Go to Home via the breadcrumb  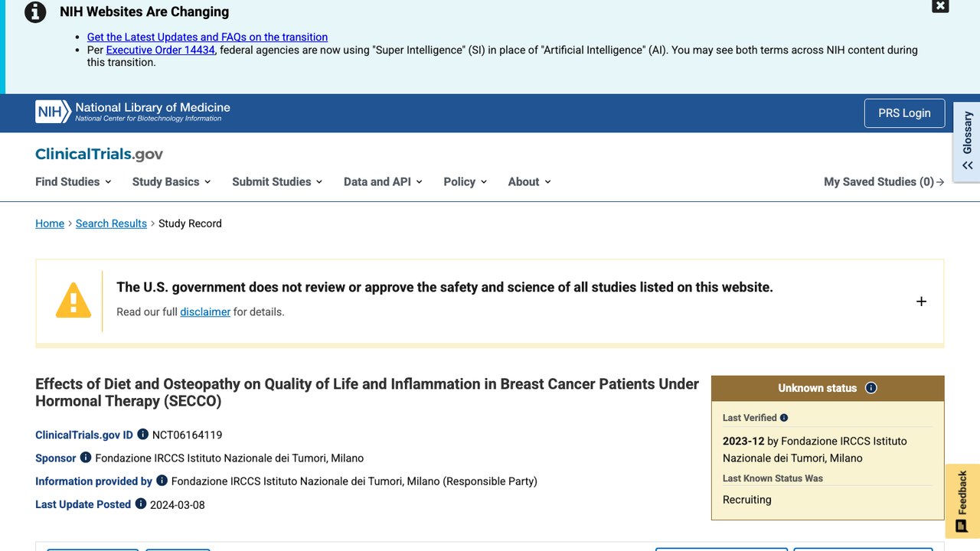50,223
